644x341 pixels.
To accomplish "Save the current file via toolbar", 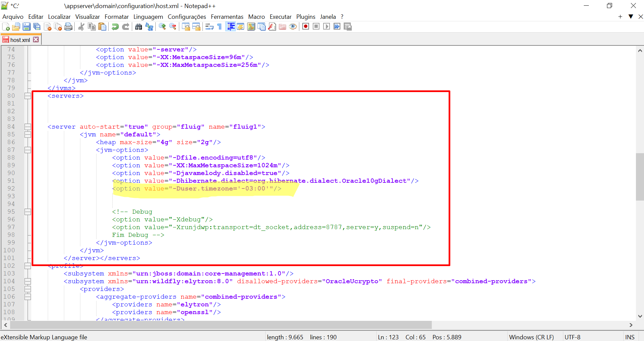I will coord(27,27).
